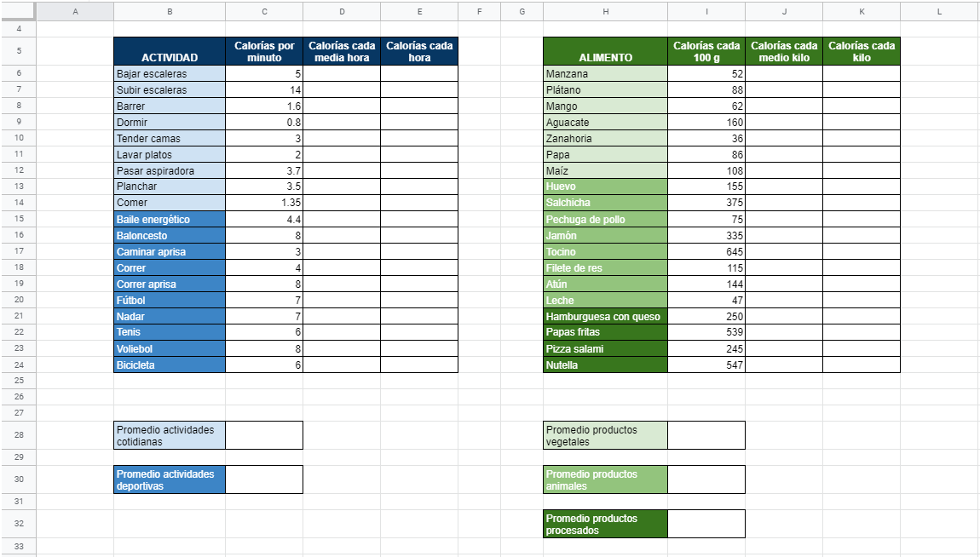Select the Pizza salami cell
Viewport: 980px width, 557px height.
pyautogui.click(x=606, y=348)
